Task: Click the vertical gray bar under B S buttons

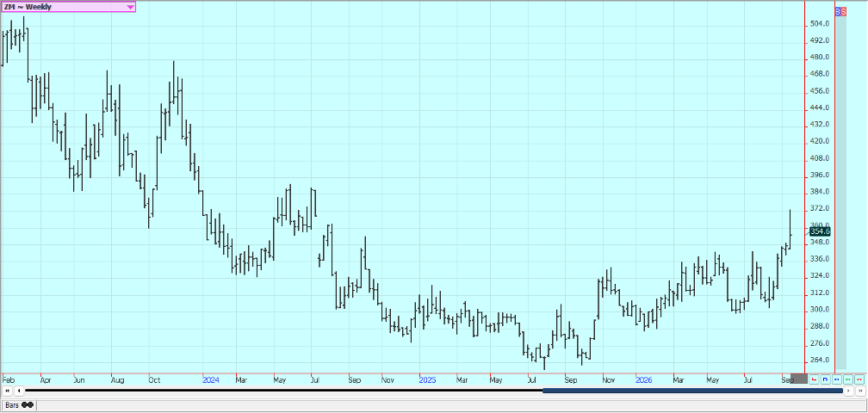Action: [x=840, y=193]
